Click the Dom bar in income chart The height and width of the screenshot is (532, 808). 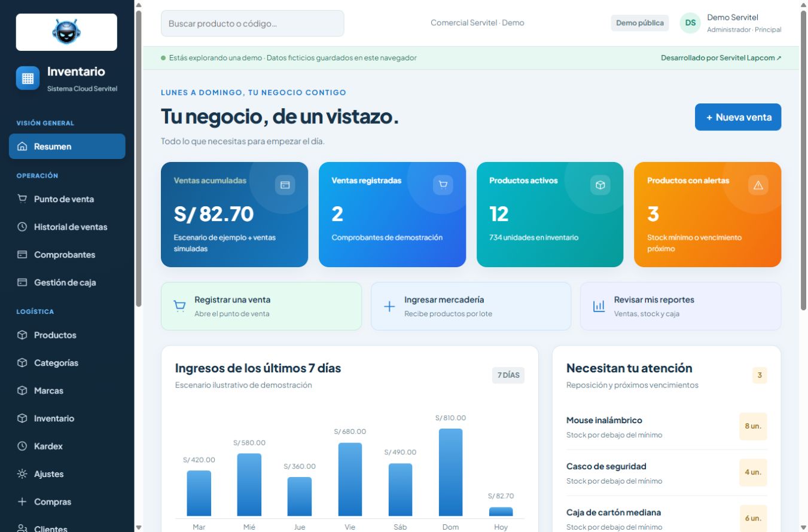pyautogui.click(x=450, y=472)
